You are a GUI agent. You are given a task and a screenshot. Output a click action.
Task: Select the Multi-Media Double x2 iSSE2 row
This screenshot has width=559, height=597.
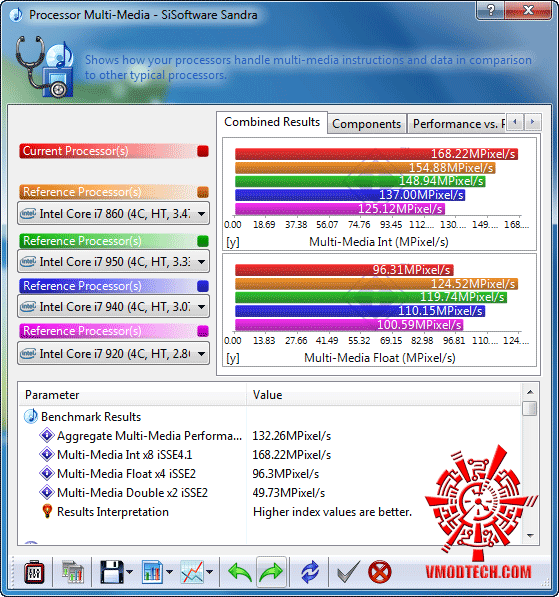click(x=270, y=493)
